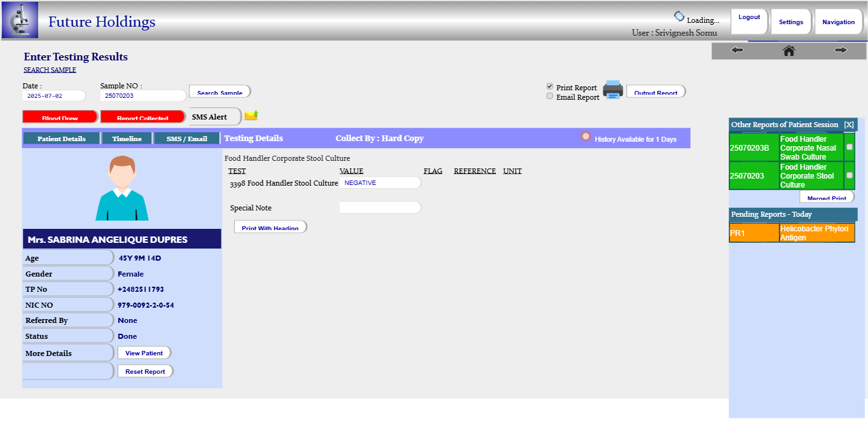868x431 pixels.
Task: Click the microscope logo icon
Action: click(x=20, y=20)
